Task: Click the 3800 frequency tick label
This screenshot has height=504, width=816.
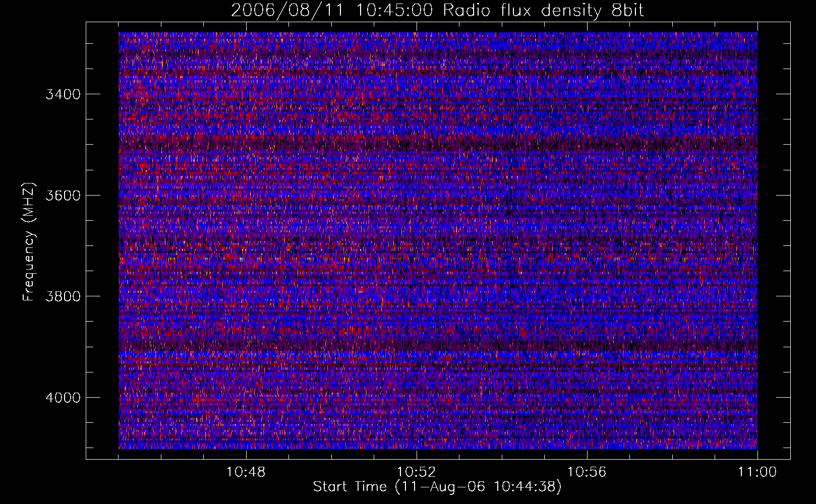Action: 63,296
